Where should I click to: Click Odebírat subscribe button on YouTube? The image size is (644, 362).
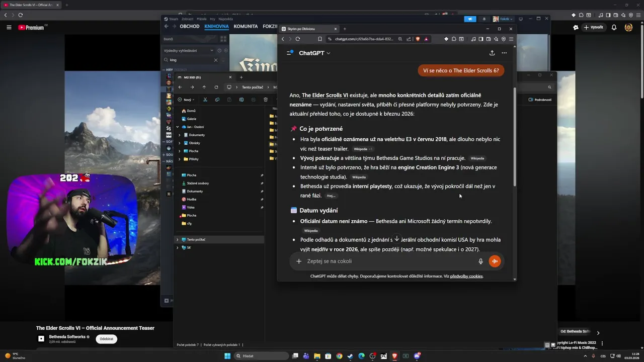107,339
